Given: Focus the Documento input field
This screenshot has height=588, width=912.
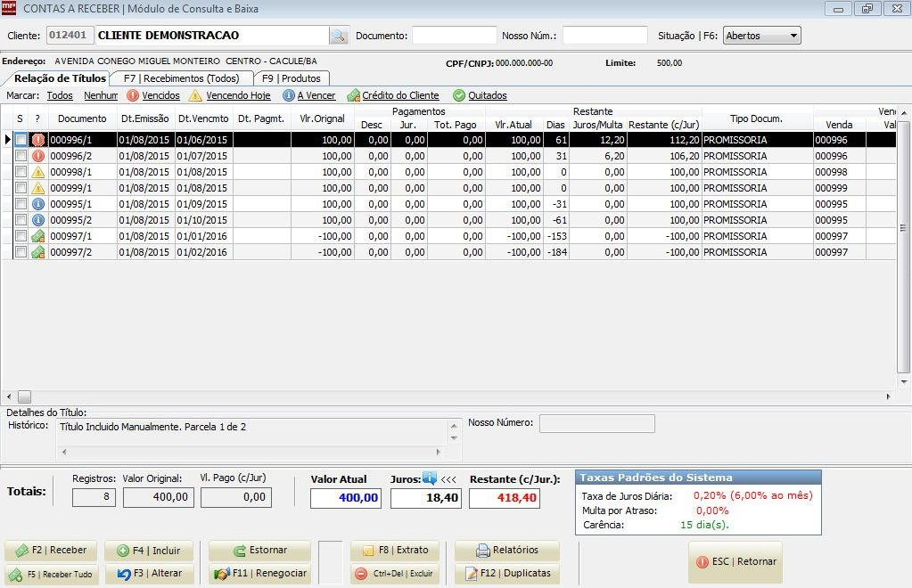Looking at the screenshot, I should pyautogui.click(x=455, y=36).
